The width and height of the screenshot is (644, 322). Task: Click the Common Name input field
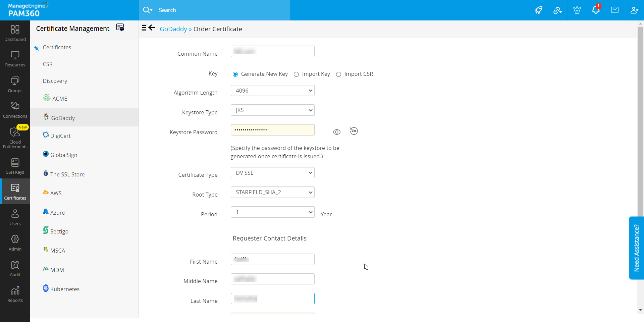click(x=272, y=51)
